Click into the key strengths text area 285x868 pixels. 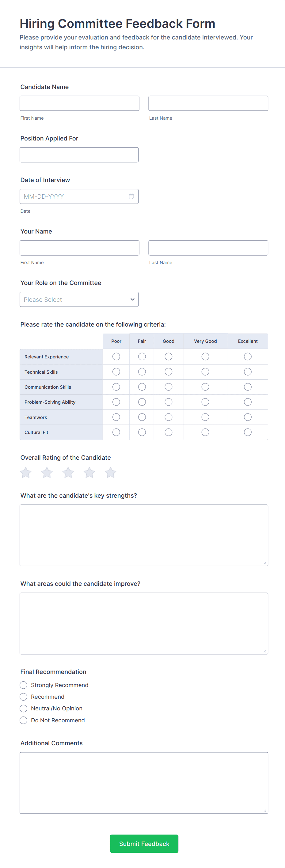pos(144,535)
